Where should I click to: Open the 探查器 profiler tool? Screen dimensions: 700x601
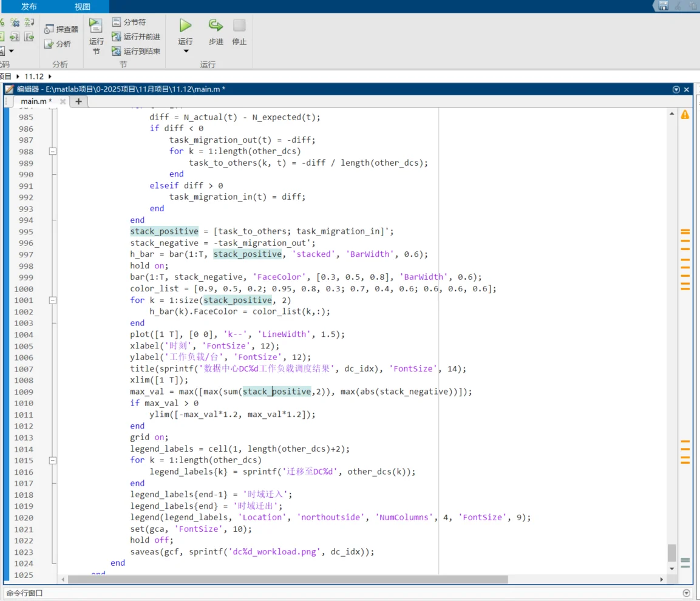coord(61,30)
